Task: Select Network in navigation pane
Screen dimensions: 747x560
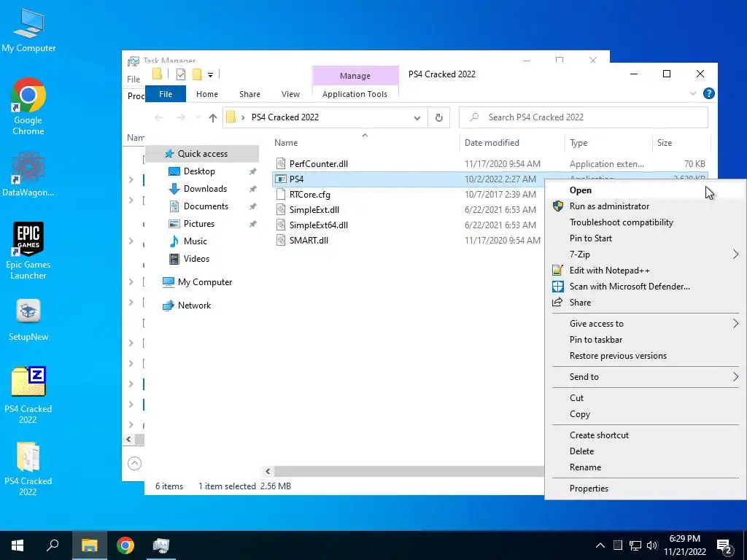Action: [194, 306]
